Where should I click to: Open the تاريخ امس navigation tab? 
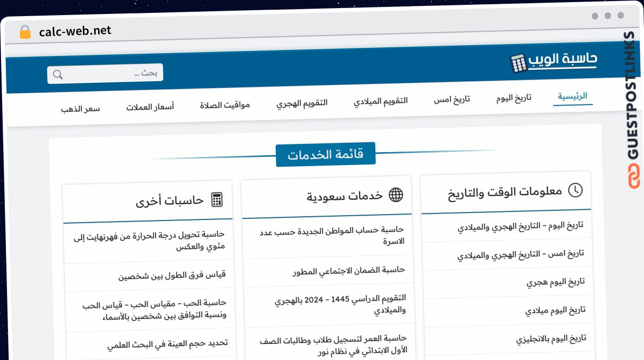[452, 99]
